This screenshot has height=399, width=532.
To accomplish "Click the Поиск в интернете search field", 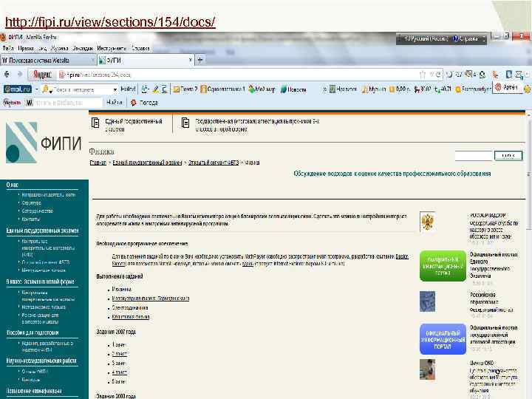I will coord(81,89).
